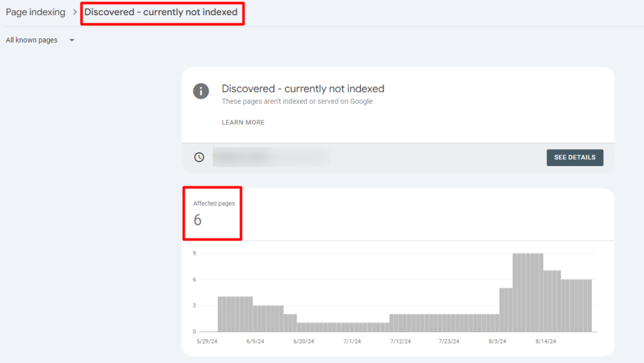Click the 'These pages aren't indexed' description text
The width and height of the screenshot is (644, 363).
297,101
